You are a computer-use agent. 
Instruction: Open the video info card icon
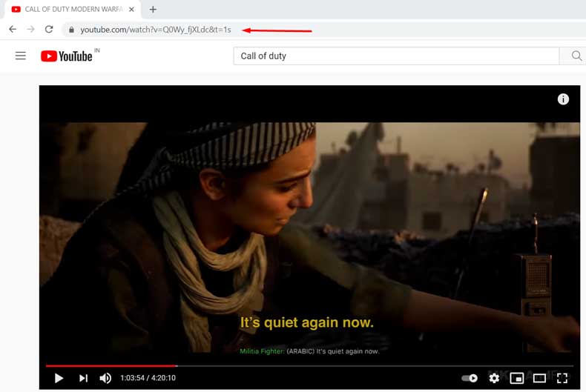click(x=563, y=99)
